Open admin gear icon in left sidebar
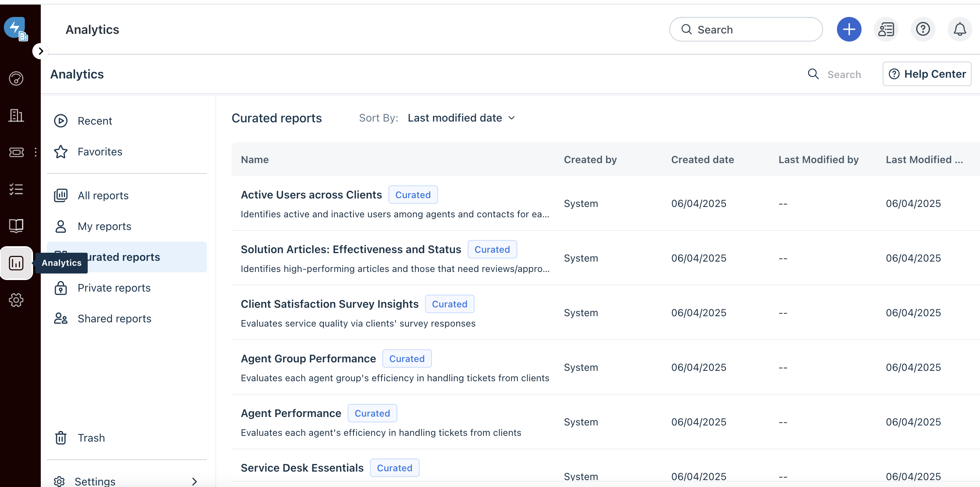The width and height of the screenshot is (980, 487). (x=16, y=300)
